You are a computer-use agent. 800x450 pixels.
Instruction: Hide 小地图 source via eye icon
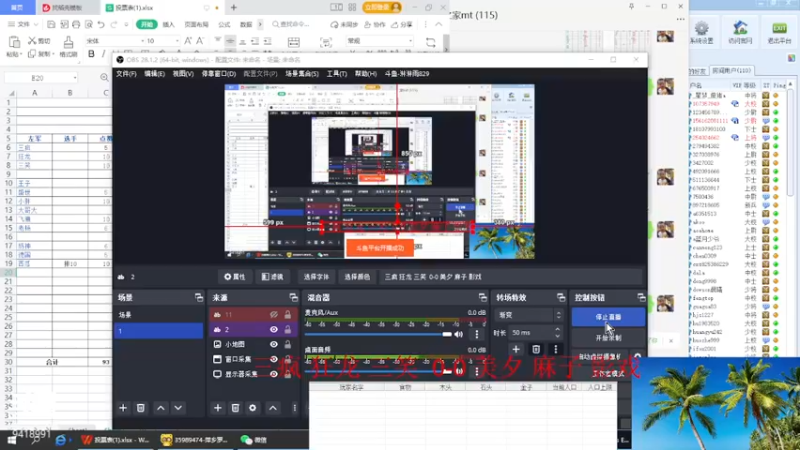tap(274, 344)
